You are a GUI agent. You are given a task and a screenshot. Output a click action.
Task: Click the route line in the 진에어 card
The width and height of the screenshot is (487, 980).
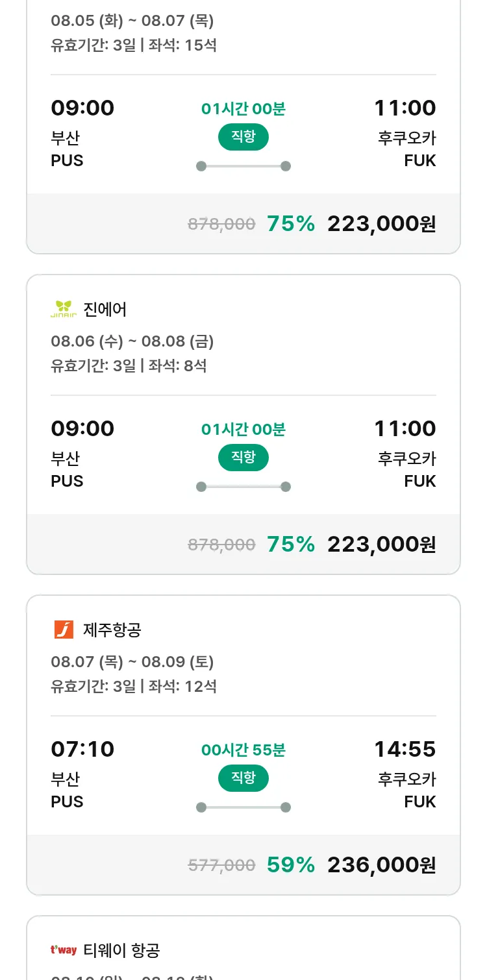243,487
